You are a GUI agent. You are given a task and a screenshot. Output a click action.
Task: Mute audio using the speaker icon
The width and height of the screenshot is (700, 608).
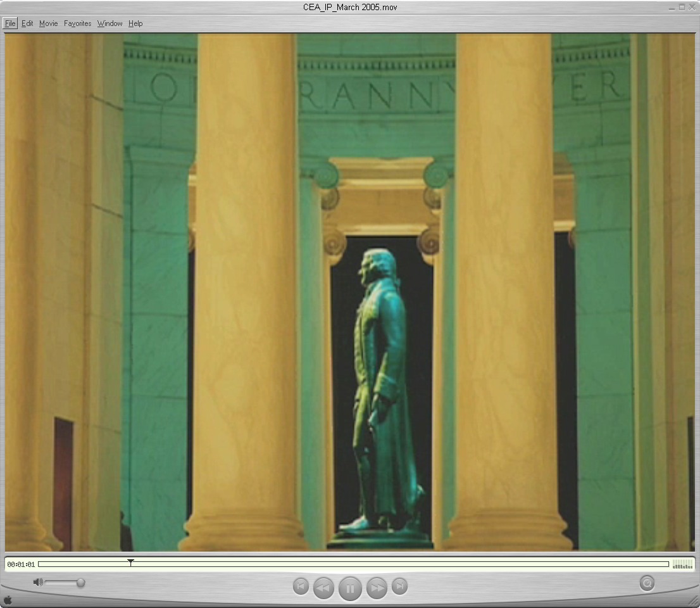[x=38, y=582]
